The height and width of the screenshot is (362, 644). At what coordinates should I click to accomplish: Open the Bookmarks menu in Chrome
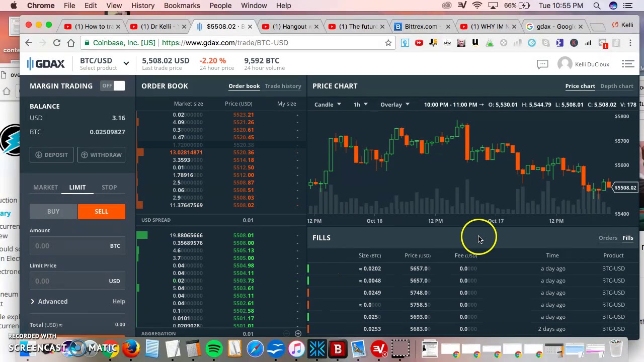tap(182, 6)
